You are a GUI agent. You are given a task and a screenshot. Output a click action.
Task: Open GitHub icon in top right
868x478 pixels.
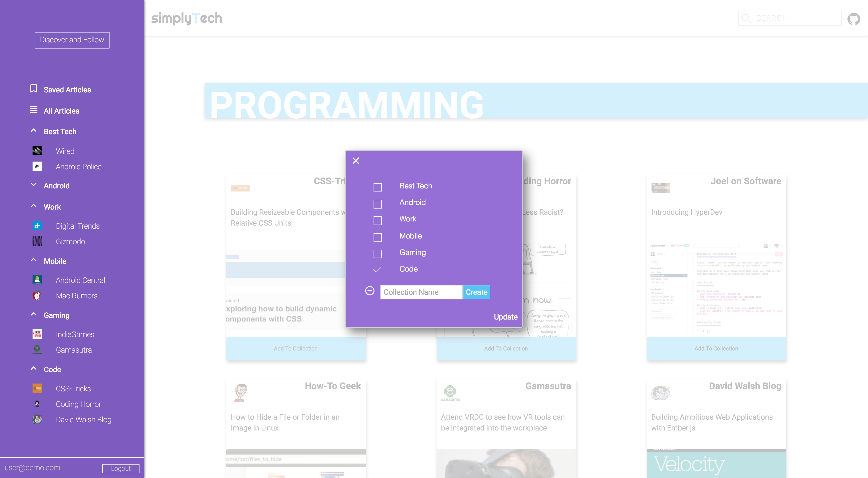click(854, 19)
